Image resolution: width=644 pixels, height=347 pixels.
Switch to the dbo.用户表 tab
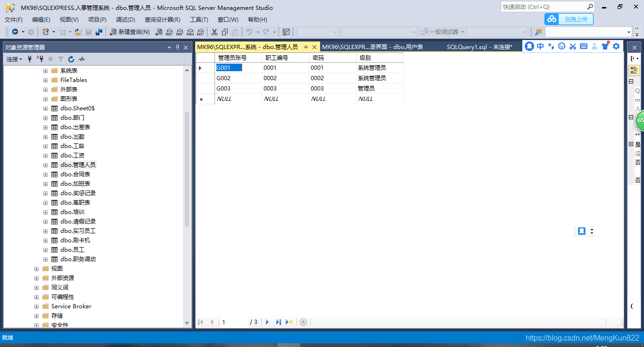point(372,47)
